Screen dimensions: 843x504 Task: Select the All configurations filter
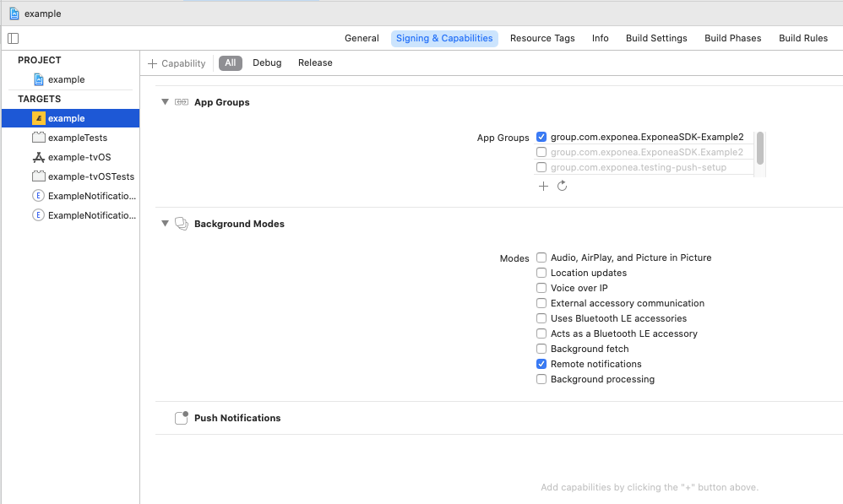(x=231, y=62)
